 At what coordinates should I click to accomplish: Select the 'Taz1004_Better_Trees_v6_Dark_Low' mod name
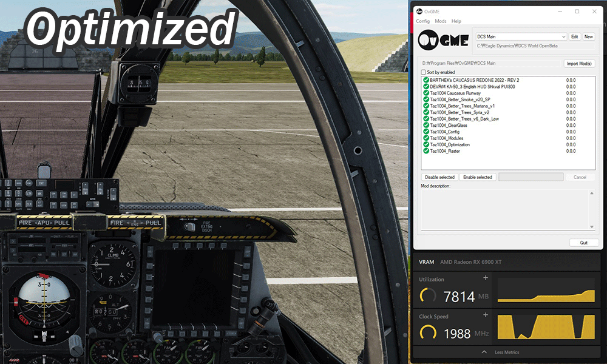point(464,119)
